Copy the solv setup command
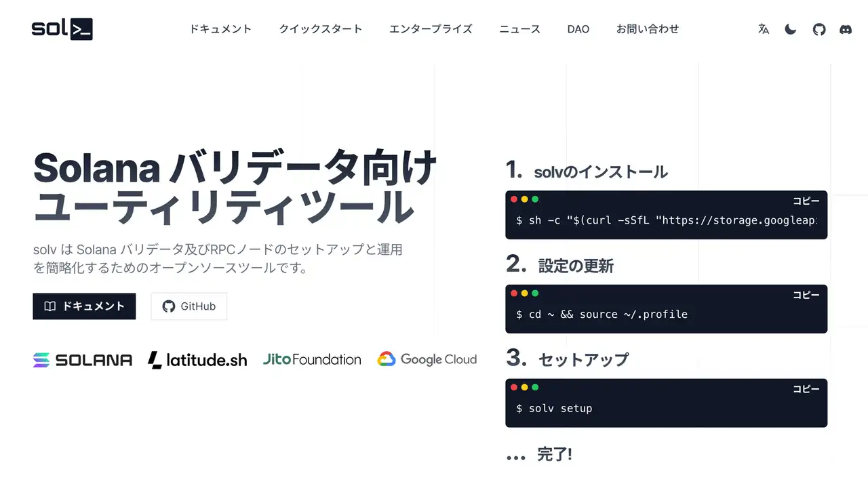The height and width of the screenshot is (488, 868). [806, 389]
